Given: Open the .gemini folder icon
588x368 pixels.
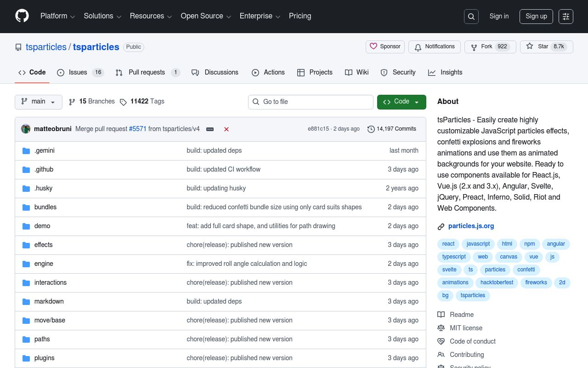Looking at the screenshot, I should point(26,150).
